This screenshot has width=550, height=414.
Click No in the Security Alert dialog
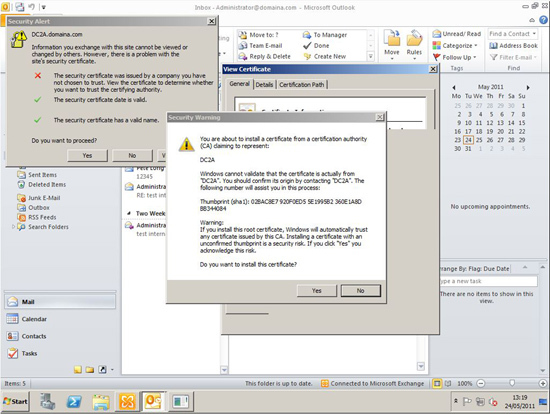(x=132, y=155)
